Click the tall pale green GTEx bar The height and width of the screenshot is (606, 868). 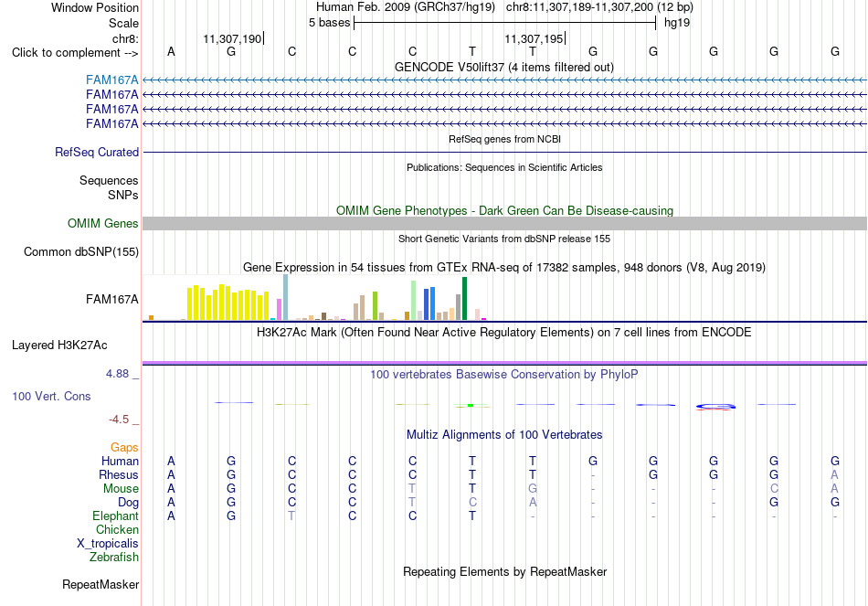(414, 300)
